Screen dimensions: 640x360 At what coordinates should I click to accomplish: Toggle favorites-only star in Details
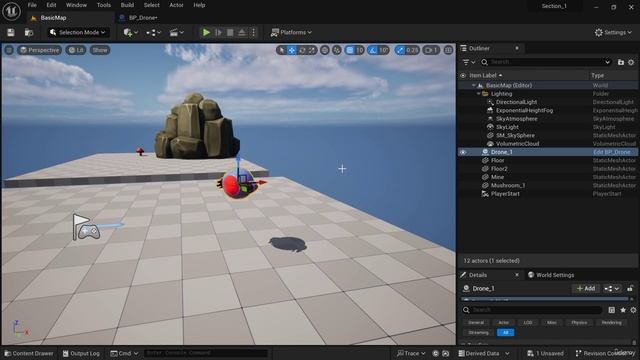click(623, 310)
